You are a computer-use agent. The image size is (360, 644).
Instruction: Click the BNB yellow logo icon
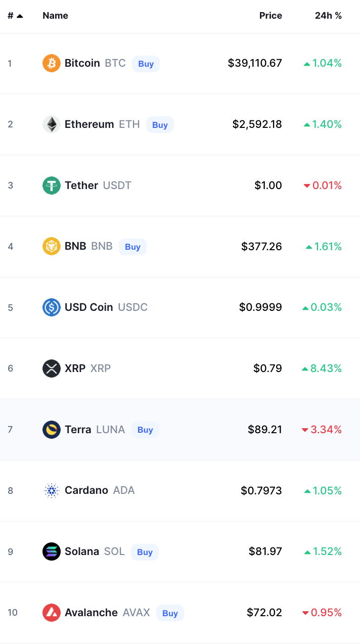tap(52, 247)
